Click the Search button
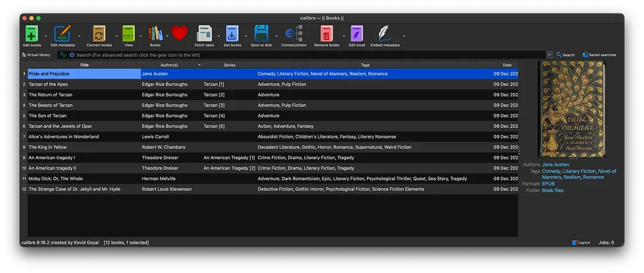Viewport: 644px width, 273px height. 566,55
